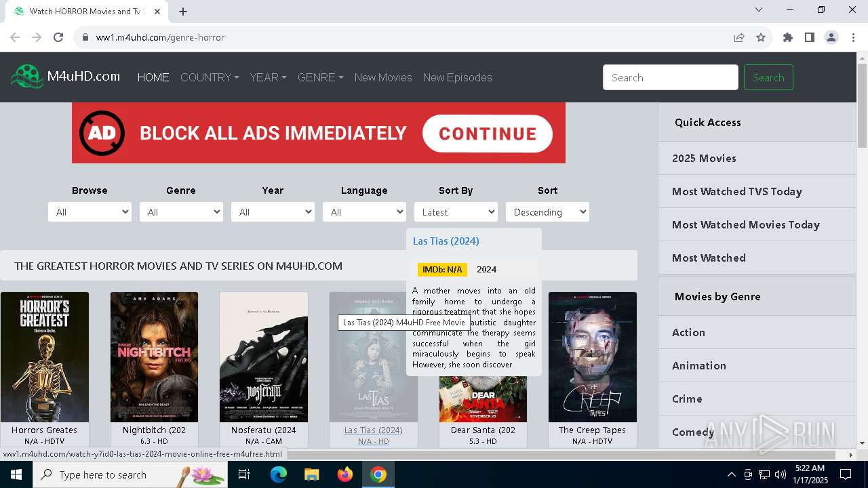Click the Las Tias (2024) title link
The width and height of the screenshot is (868, 488).
click(373, 430)
